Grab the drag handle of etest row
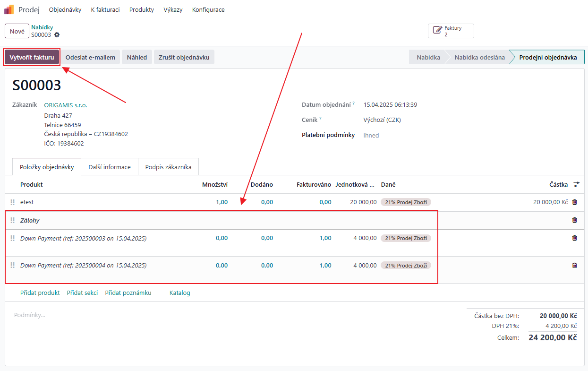The image size is (588, 371). pos(13,202)
